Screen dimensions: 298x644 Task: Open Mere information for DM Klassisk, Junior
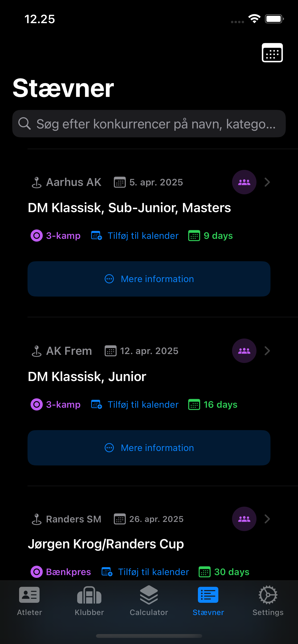pyautogui.click(x=149, y=448)
